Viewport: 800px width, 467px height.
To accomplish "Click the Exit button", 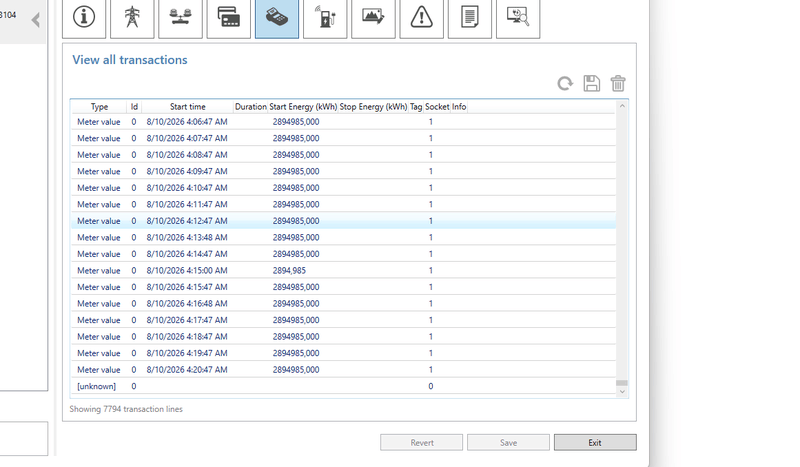I will (595, 443).
